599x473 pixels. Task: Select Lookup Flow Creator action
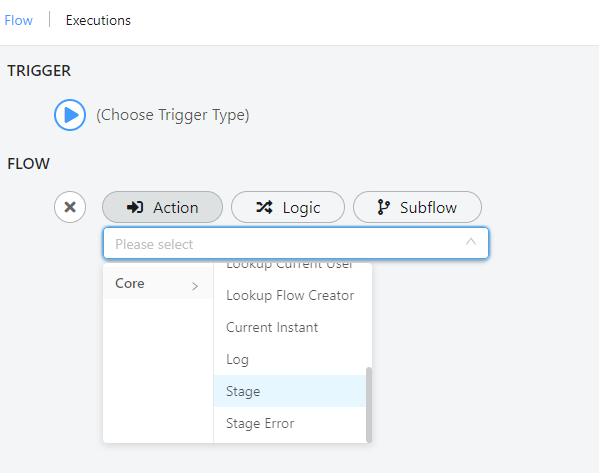pyautogui.click(x=290, y=295)
